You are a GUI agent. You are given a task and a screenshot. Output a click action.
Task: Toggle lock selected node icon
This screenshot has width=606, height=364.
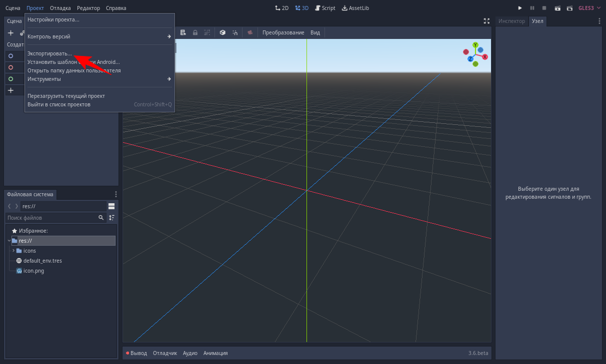195,32
